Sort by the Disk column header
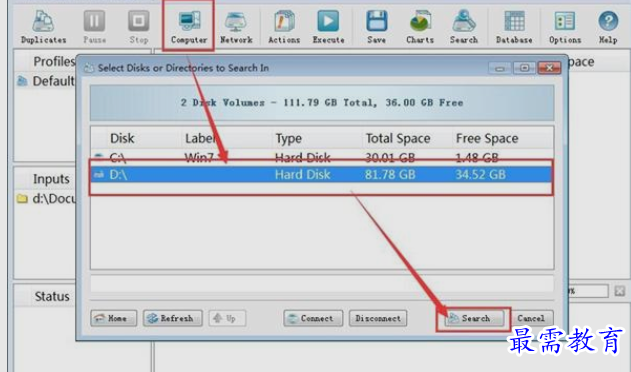Viewport: 631px width, 372px height. [122, 138]
